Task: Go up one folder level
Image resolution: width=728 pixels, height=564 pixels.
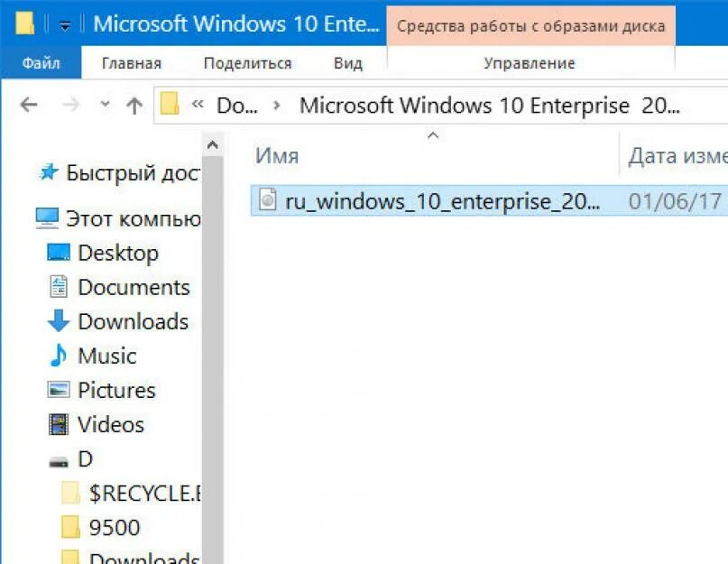Action: [134, 106]
